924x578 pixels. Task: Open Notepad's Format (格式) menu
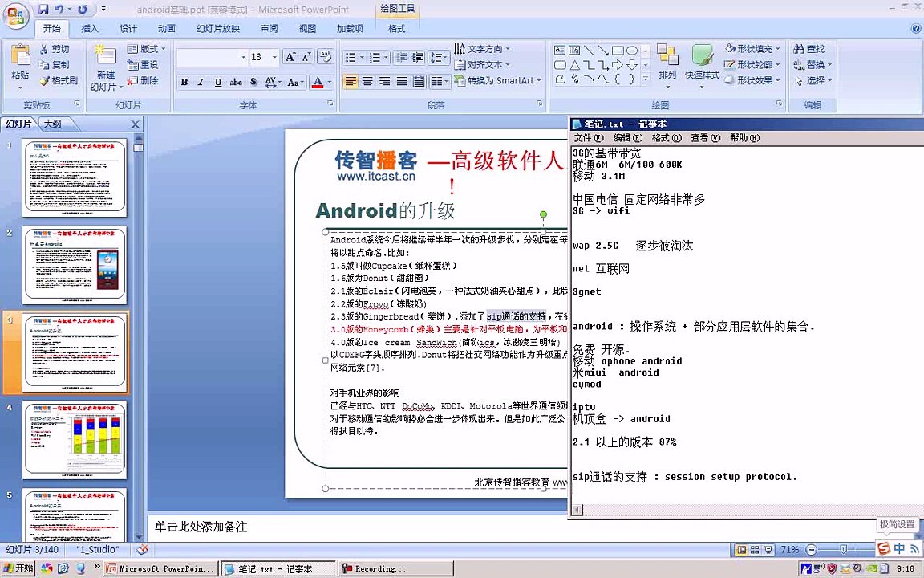tap(667, 138)
